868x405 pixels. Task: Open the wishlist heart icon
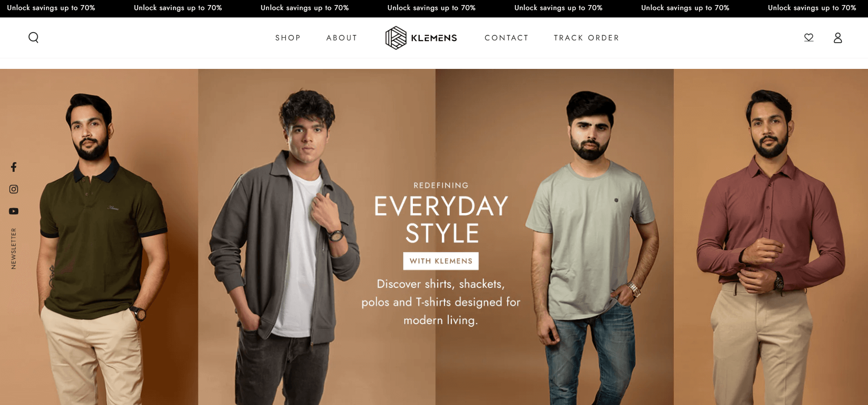point(809,38)
